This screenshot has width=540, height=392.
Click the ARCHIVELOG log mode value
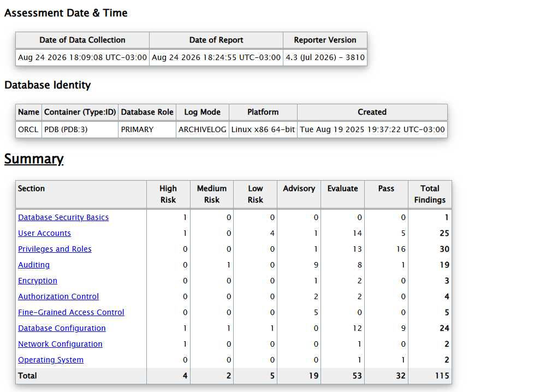pos(202,129)
